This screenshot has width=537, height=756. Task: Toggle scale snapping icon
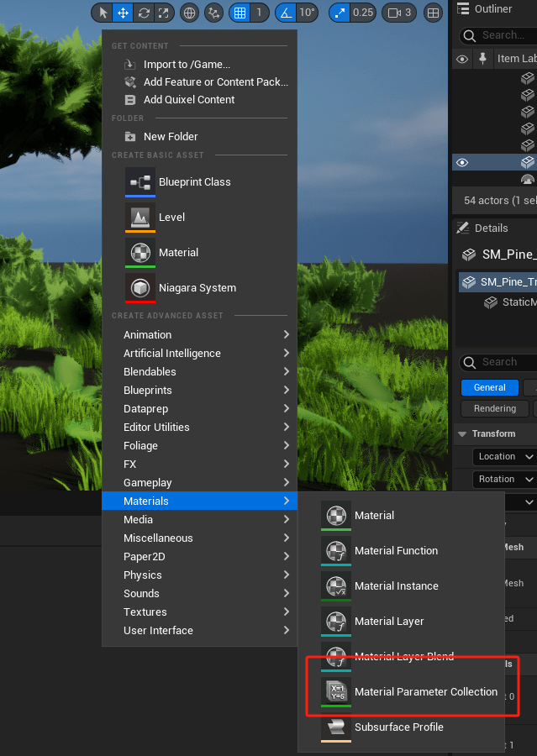[x=340, y=13]
